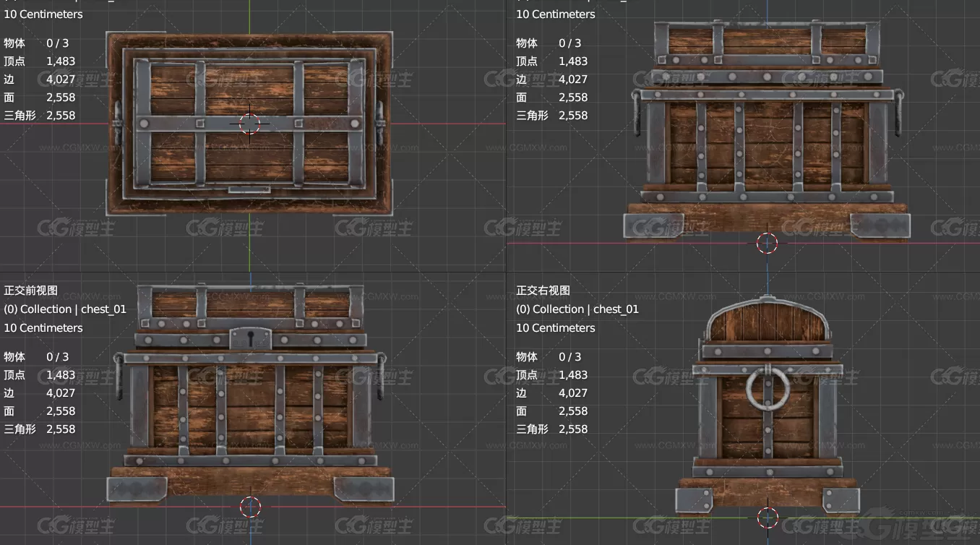
Task: Click the 三角形 2,558 stat in 正交前视图
Action: click(x=39, y=429)
